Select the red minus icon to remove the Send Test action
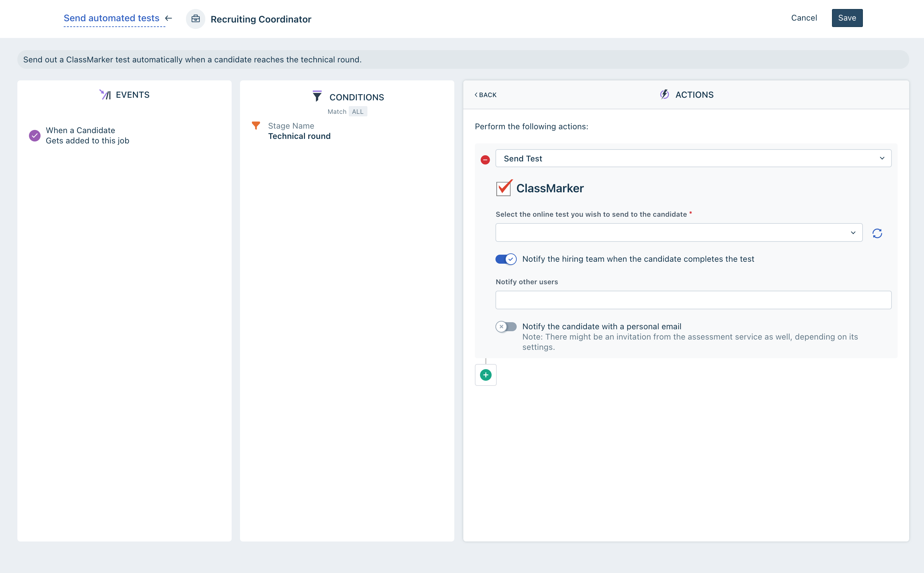Screen dimensions: 924x573 click(486, 159)
